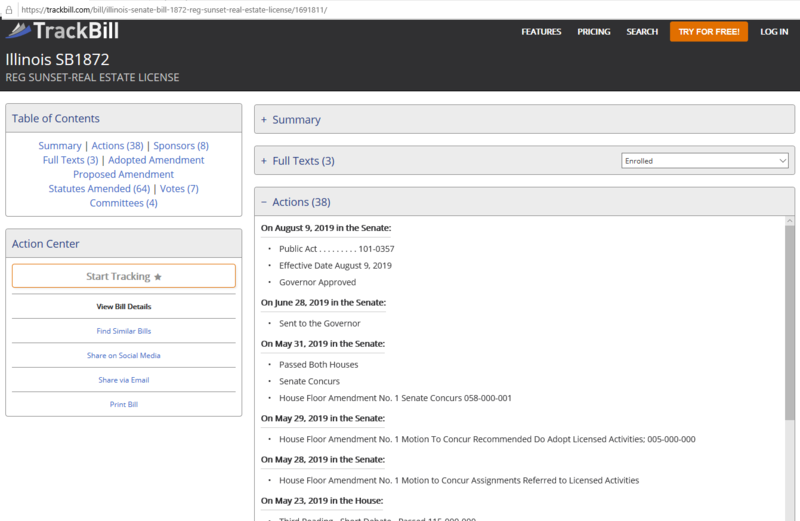
Task: Open the FEATURES menu item
Action: pyautogui.click(x=541, y=32)
